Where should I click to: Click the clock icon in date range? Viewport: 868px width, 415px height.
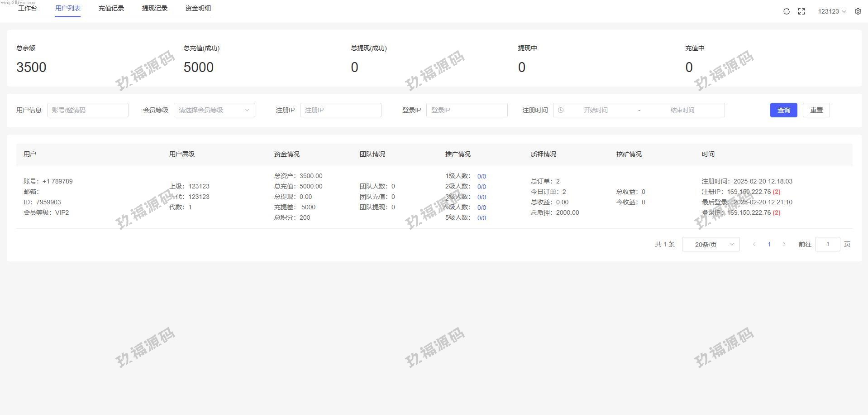point(561,110)
